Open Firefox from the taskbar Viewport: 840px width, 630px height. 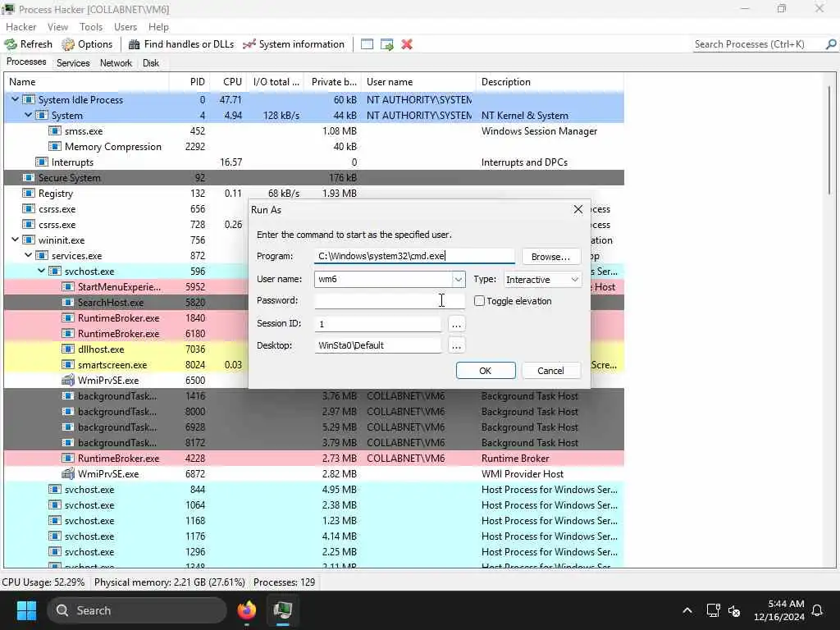click(246, 610)
